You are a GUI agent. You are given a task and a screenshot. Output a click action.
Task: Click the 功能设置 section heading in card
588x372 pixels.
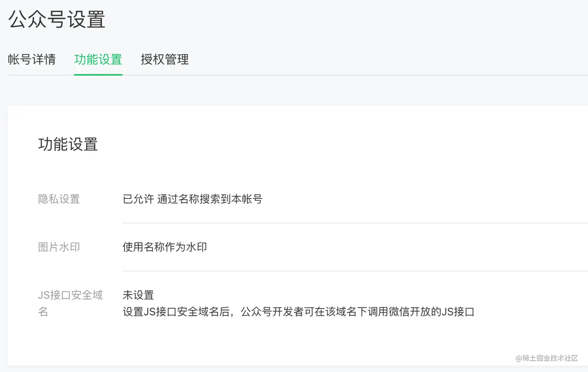click(68, 144)
